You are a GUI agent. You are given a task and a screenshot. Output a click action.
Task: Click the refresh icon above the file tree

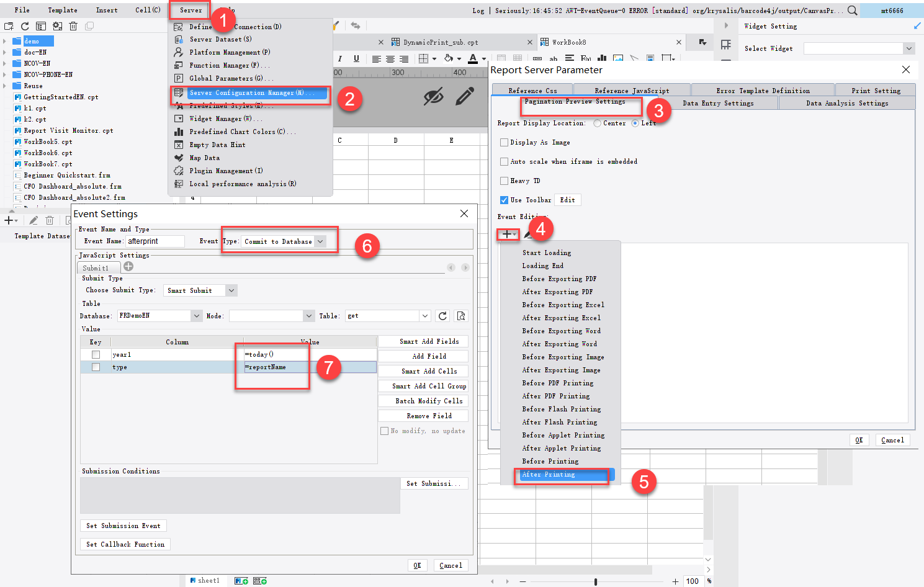click(25, 26)
